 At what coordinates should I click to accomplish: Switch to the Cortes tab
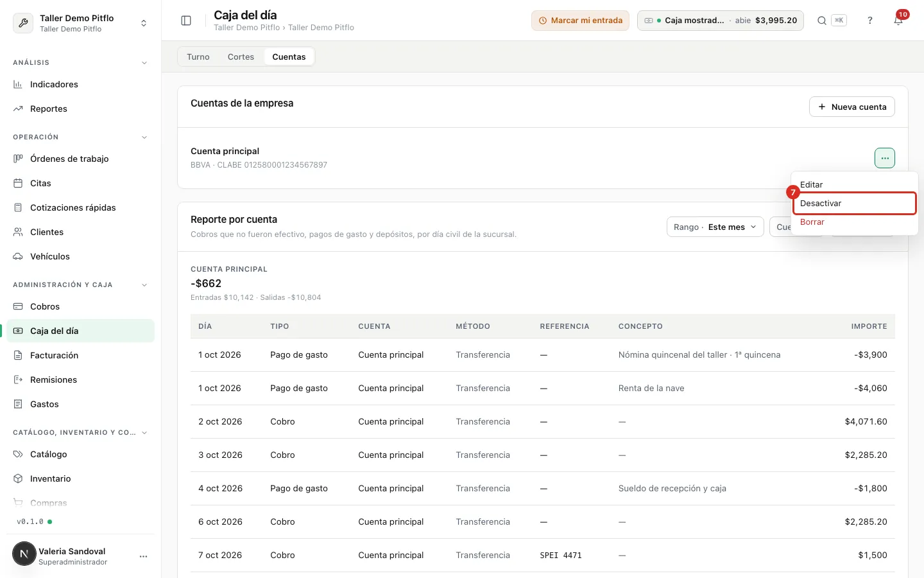tap(241, 57)
